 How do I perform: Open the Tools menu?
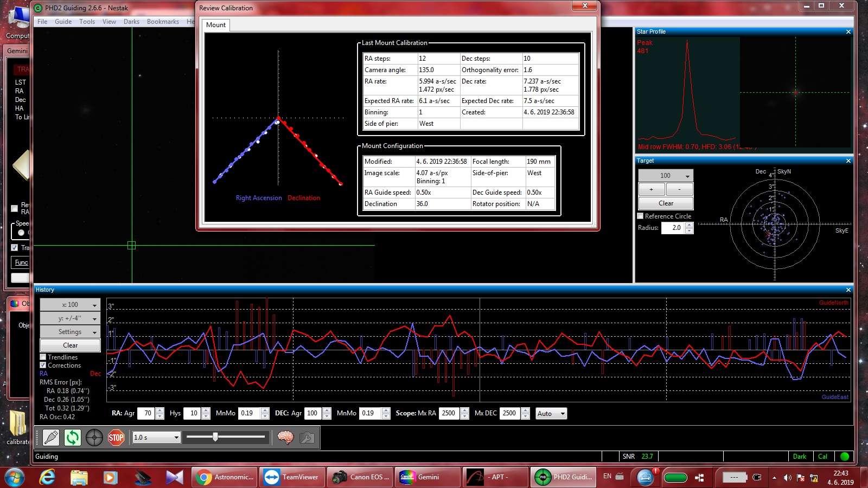coord(87,22)
